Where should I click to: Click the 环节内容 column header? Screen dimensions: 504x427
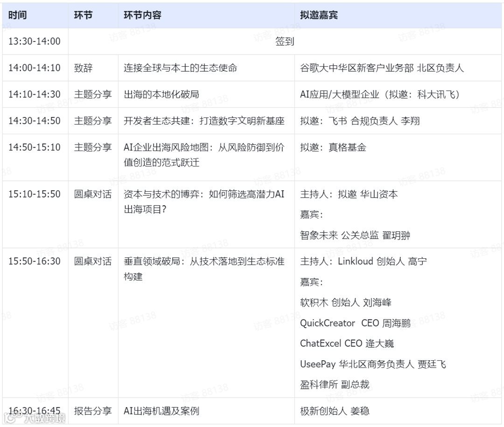pos(143,15)
